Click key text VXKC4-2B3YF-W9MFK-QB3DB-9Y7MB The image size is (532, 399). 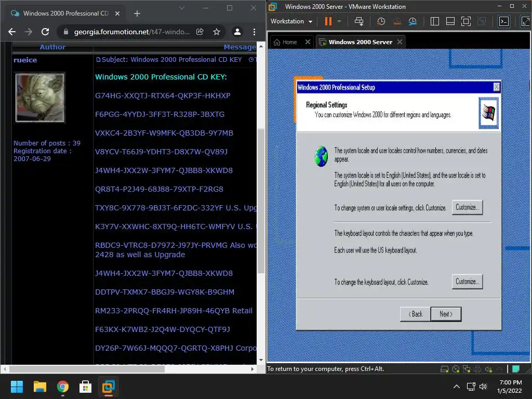[x=164, y=133]
